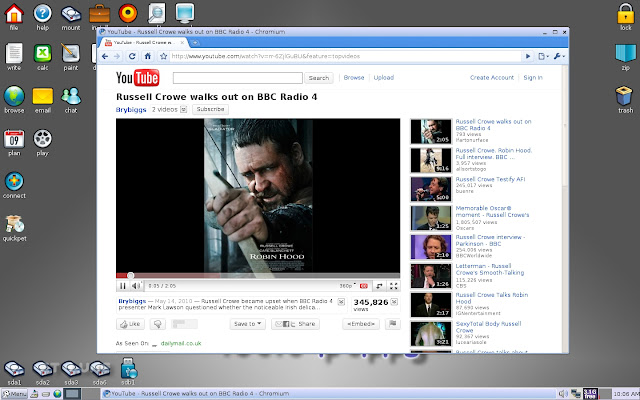Launch the calc spreadsheet icon
This screenshot has height=400, width=640.
click(x=42, y=54)
